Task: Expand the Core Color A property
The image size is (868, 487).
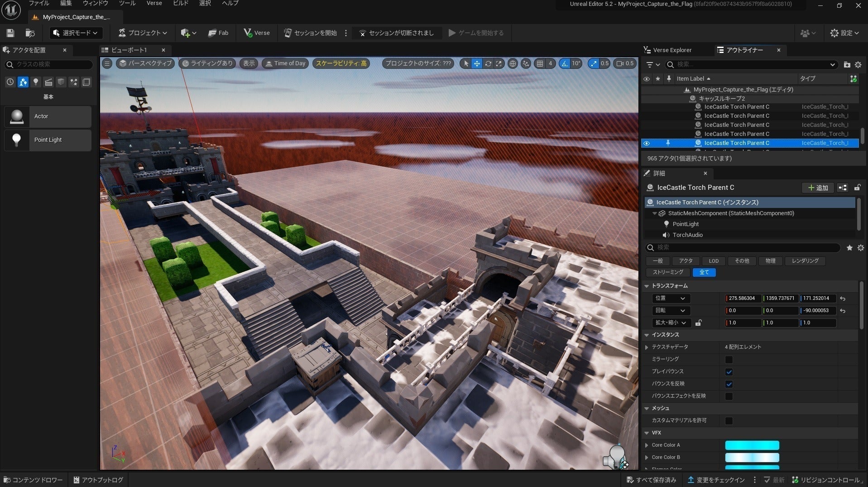Action: [647, 445]
